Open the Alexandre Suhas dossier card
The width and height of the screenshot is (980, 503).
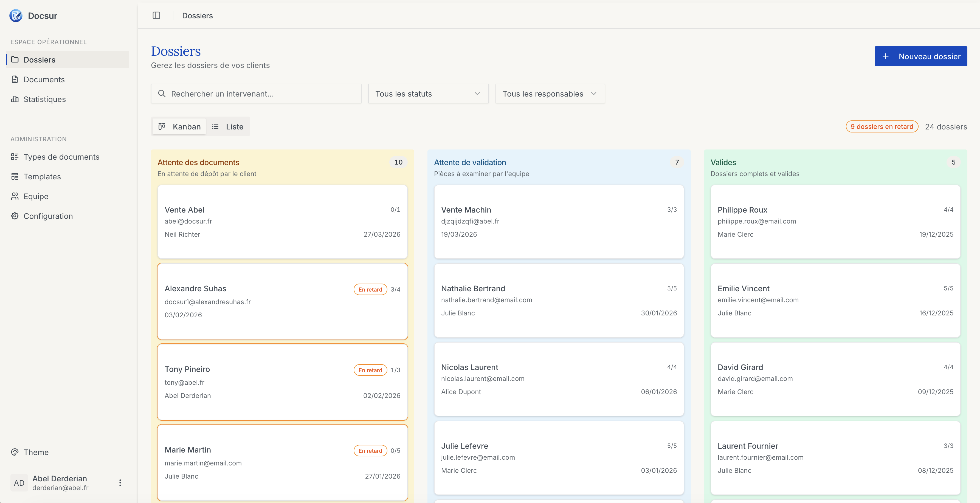282,301
